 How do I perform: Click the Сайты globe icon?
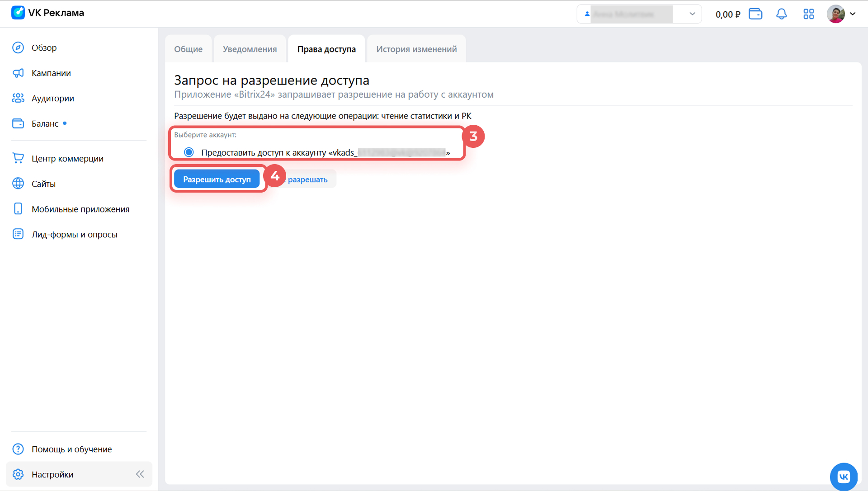point(18,184)
